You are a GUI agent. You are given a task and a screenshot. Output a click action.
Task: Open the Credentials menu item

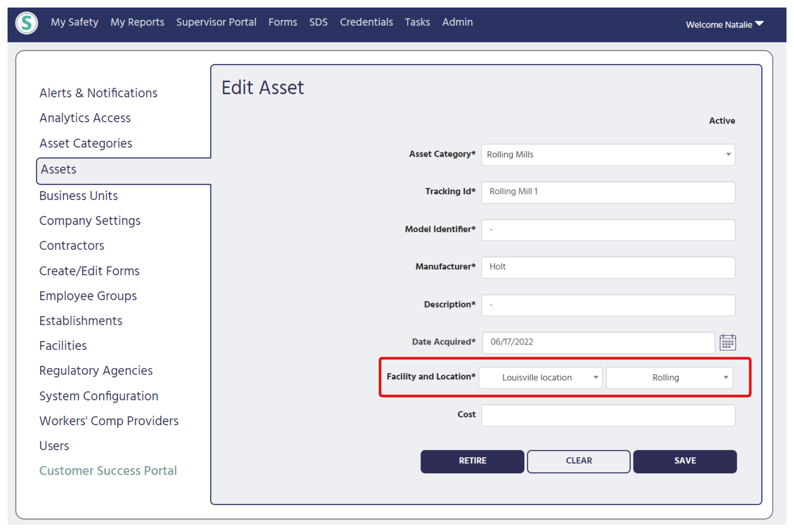[x=366, y=22]
